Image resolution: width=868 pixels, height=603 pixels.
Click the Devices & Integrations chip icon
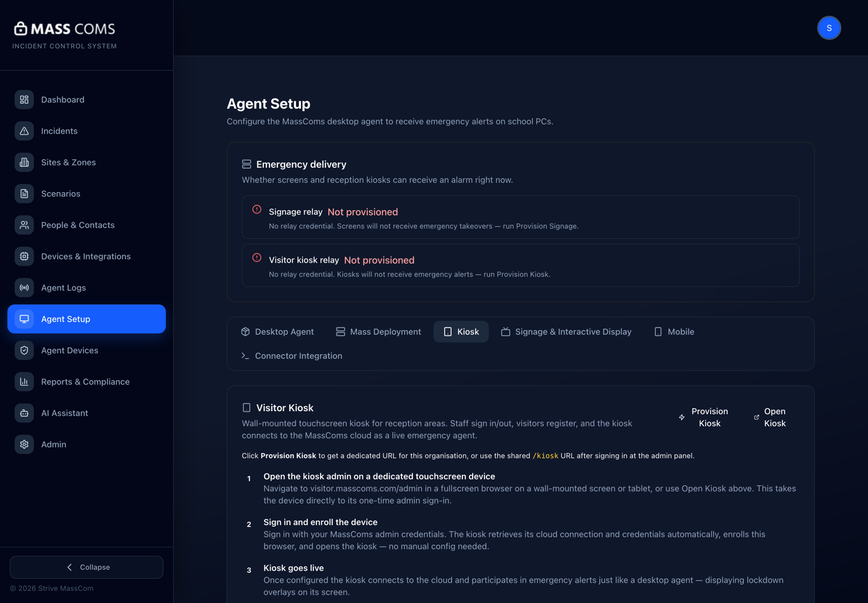(24, 256)
